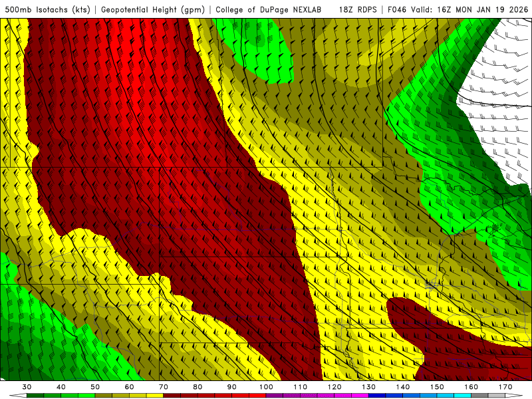Click the "Geopotential Height (gpm)" title text

point(153,10)
